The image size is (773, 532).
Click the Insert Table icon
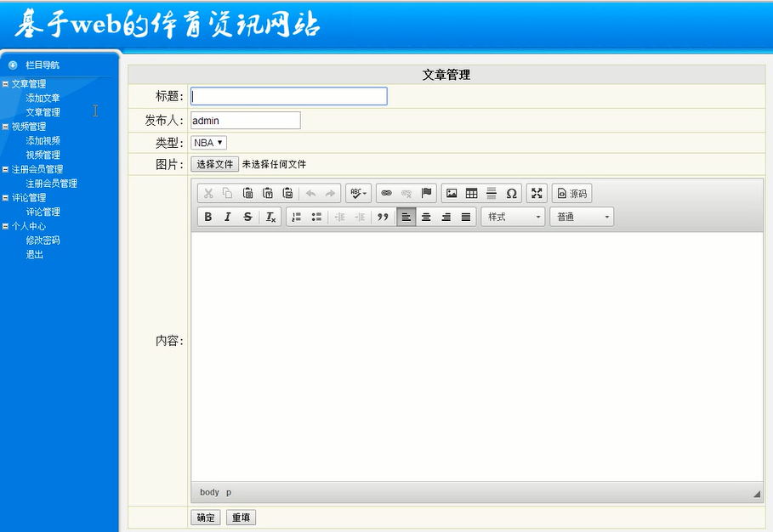[x=472, y=193]
